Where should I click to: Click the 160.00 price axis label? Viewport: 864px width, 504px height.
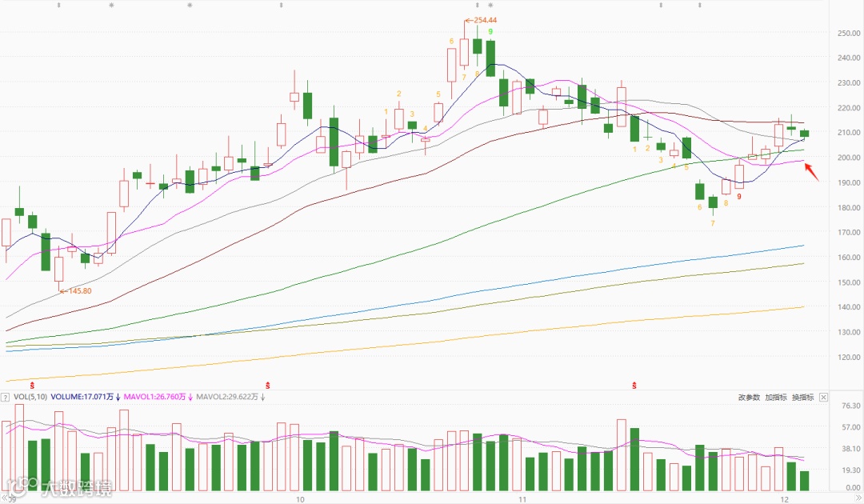[849, 258]
